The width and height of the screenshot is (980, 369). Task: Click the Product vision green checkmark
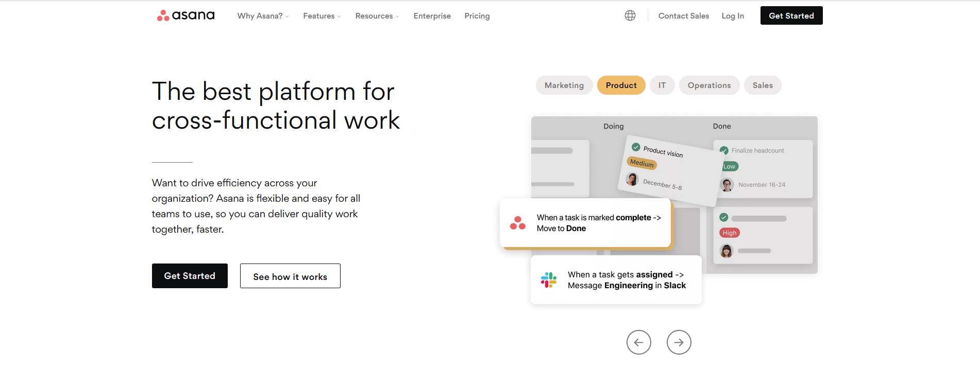point(636,147)
